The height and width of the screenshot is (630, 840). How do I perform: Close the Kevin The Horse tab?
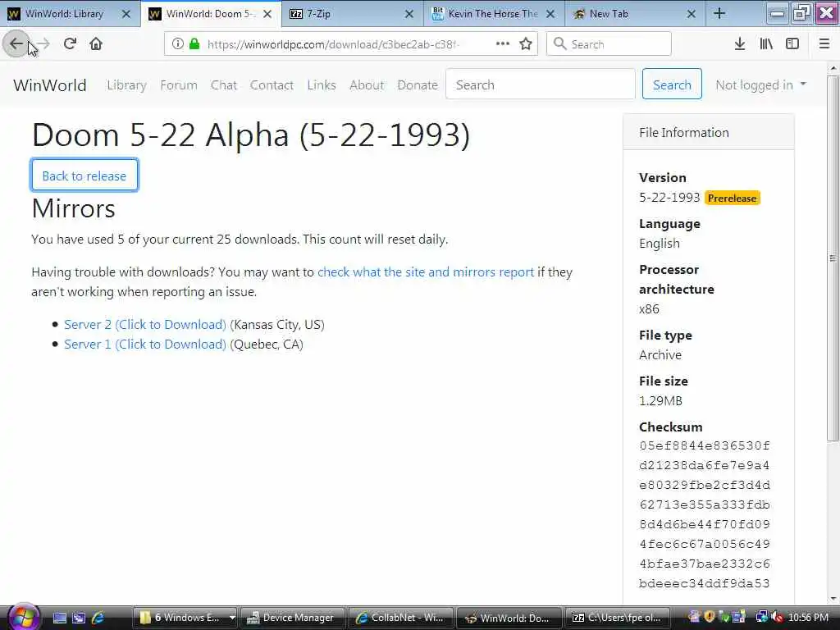[550, 15]
